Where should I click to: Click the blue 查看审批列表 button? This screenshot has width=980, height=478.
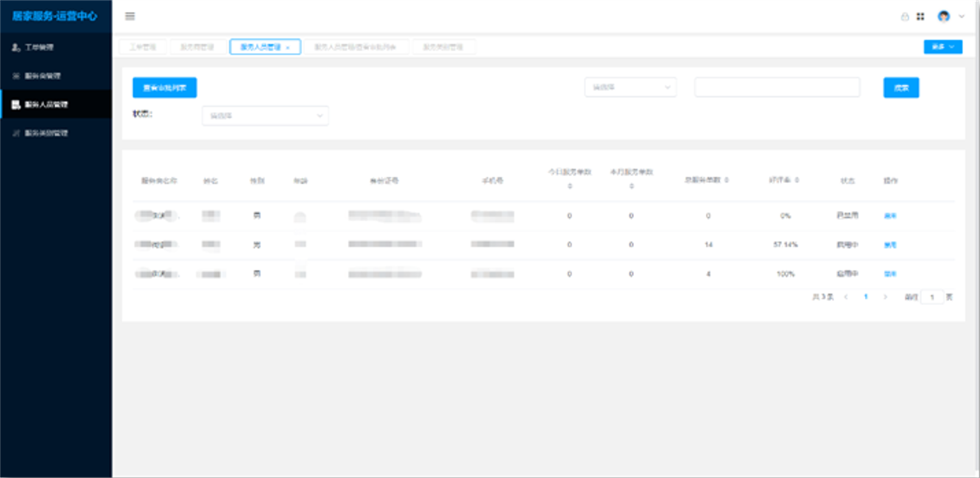[164, 88]
